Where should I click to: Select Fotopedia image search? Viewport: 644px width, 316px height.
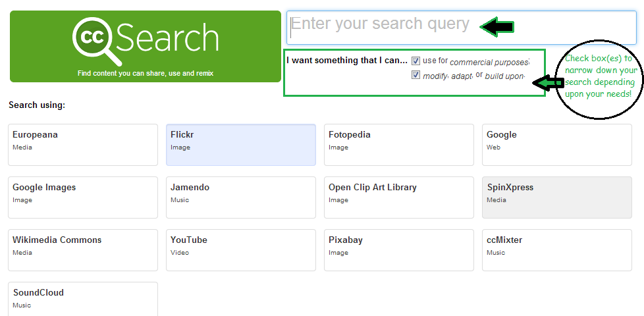point(399,145)
